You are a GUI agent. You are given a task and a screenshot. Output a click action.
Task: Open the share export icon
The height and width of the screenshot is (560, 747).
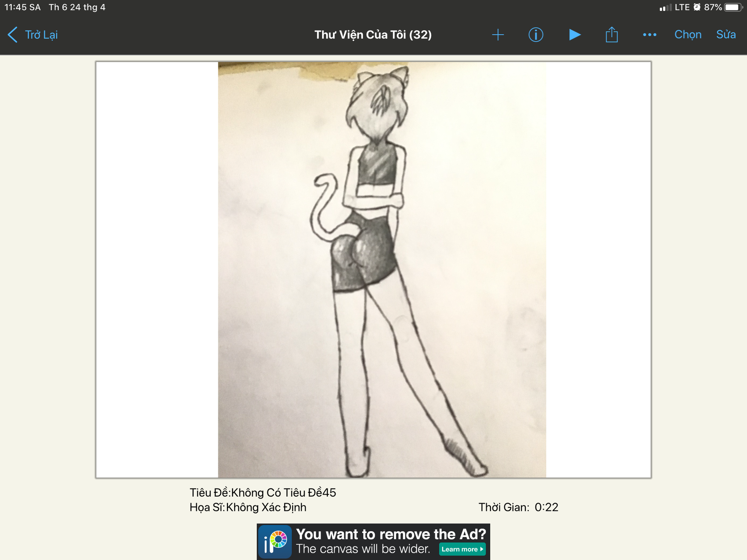point(612,35)
